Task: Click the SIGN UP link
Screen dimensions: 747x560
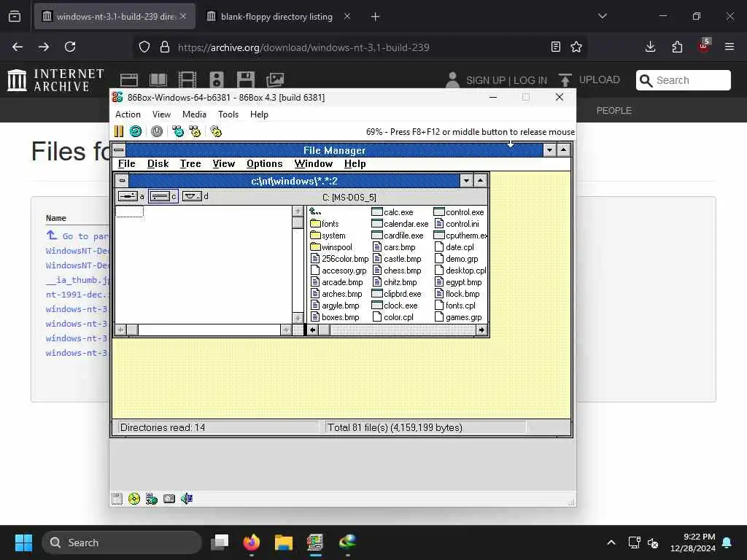Action: click(x=486, y=80)
